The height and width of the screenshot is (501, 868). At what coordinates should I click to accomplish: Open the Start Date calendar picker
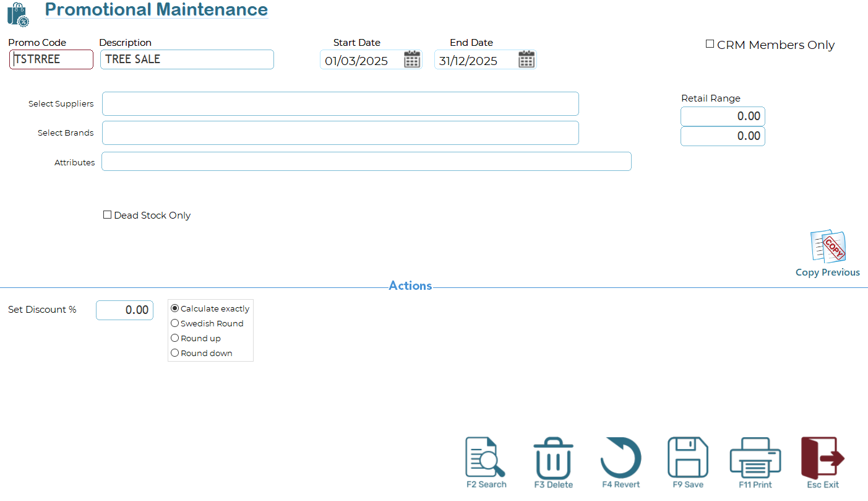tap(412, 60)
